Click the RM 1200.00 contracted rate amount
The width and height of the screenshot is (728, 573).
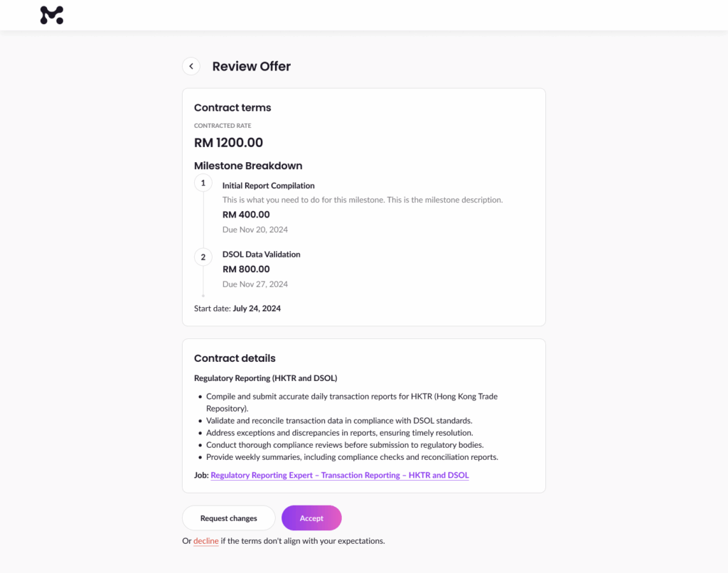228,143
